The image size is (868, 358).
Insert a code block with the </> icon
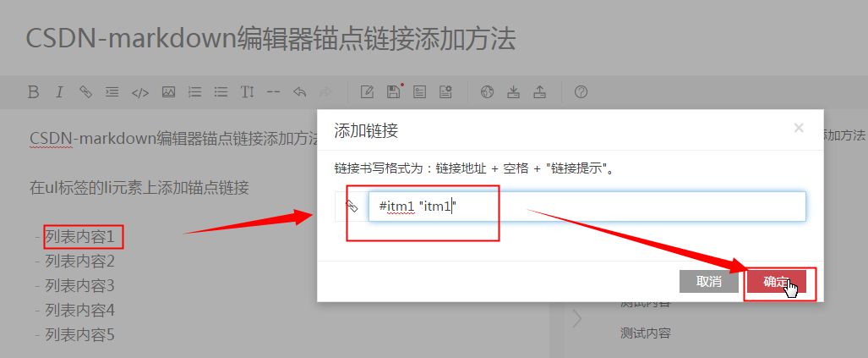click(x=140, y=92)
